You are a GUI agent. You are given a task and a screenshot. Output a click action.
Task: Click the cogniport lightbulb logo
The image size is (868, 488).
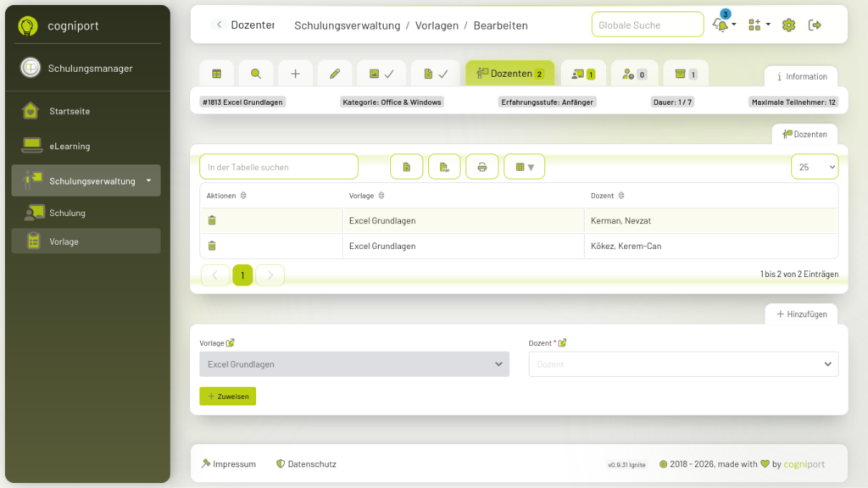click(x=28, y=25)
